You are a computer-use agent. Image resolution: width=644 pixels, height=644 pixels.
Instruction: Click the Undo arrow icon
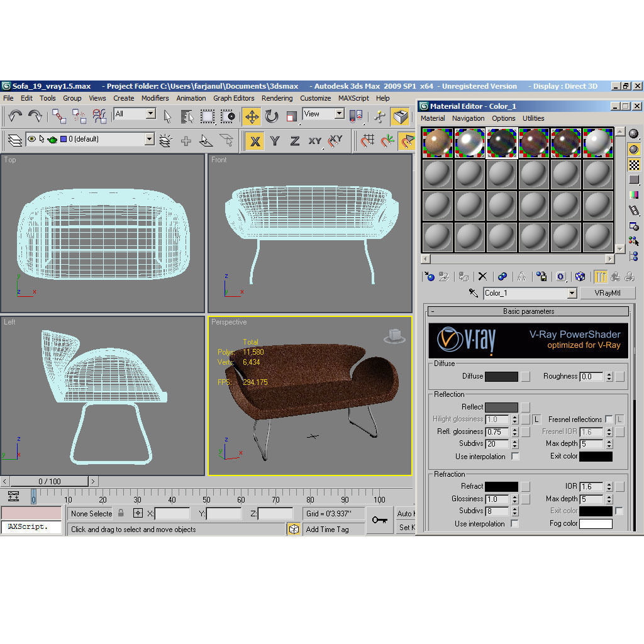click(15, 116)
